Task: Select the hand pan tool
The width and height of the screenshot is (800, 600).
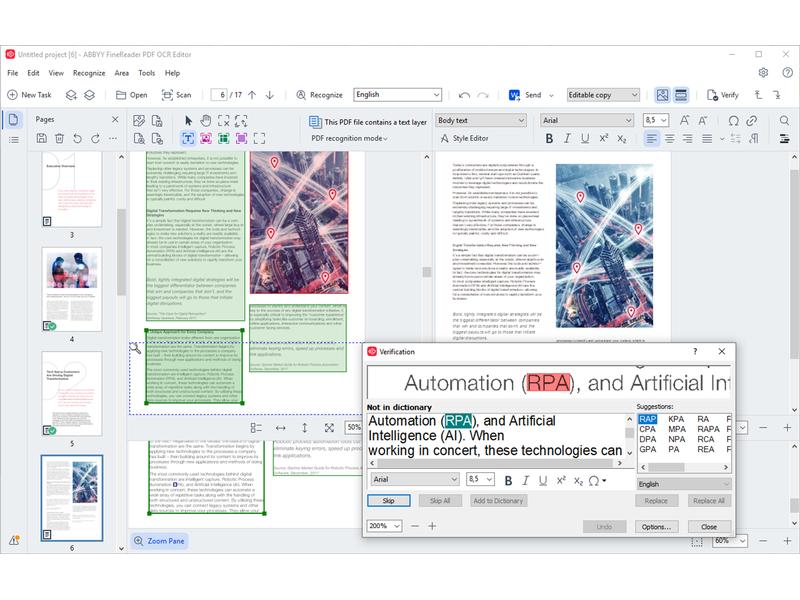Action: tap(206, 121)
